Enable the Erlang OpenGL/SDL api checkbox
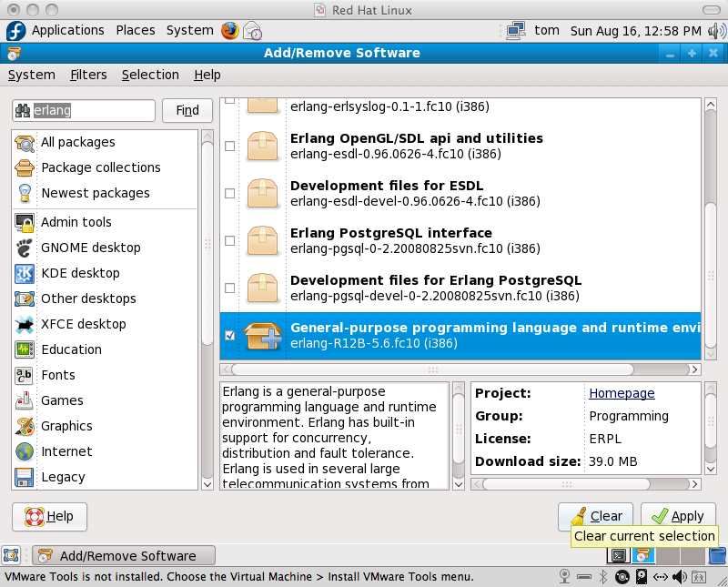The image size is (728, 587). pyautogui.click(x=229, y=147)
